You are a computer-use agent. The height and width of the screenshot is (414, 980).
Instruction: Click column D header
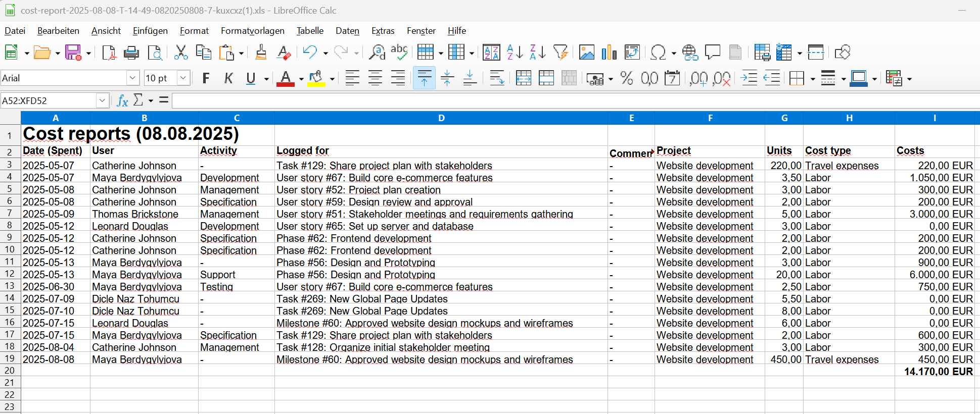pyautogui.click(x=441, y=118)
